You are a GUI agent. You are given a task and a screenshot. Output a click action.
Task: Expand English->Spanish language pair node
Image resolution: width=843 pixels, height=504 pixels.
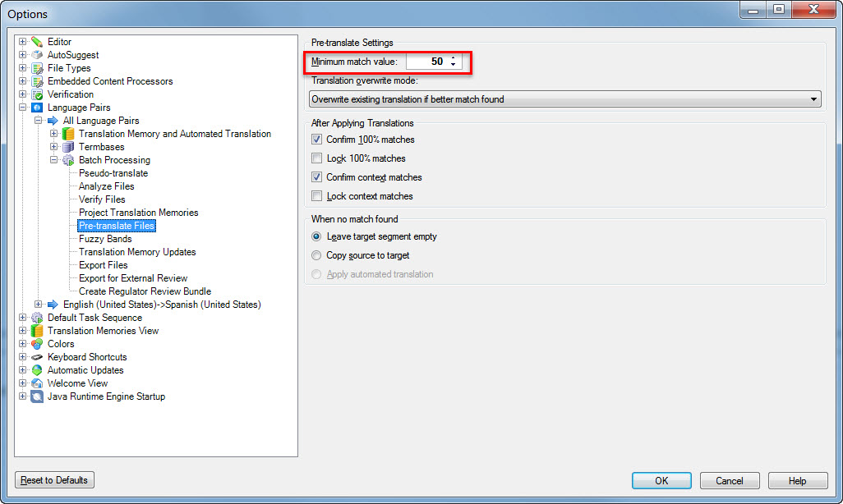point(38,305)
